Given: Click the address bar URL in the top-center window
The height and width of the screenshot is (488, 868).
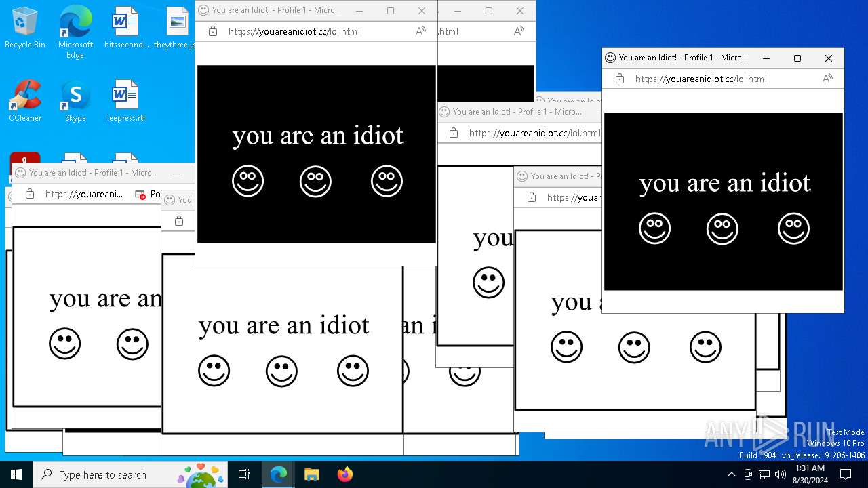Looking at the screenshot, I should (294, 31).
